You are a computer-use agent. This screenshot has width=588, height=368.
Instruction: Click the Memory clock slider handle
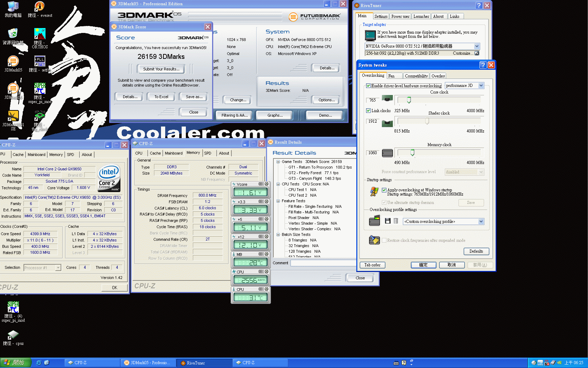coord(412,153)
